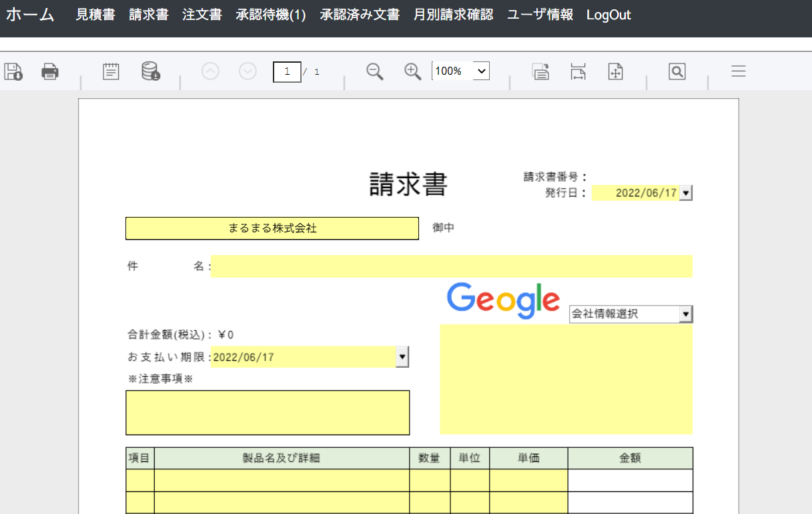Click the save document icon

[13, 71]
